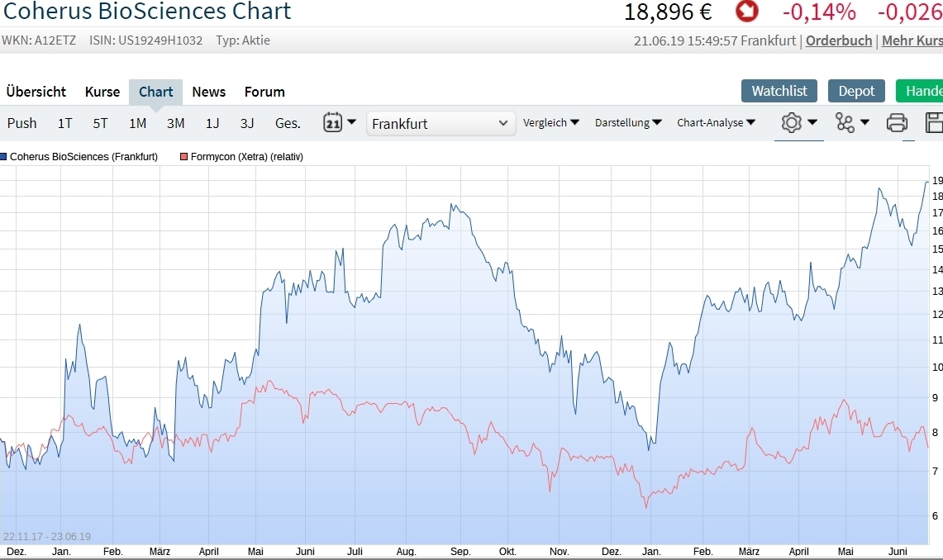Print the chart with printer icon
943x560 pixels.
coord(897,123)
